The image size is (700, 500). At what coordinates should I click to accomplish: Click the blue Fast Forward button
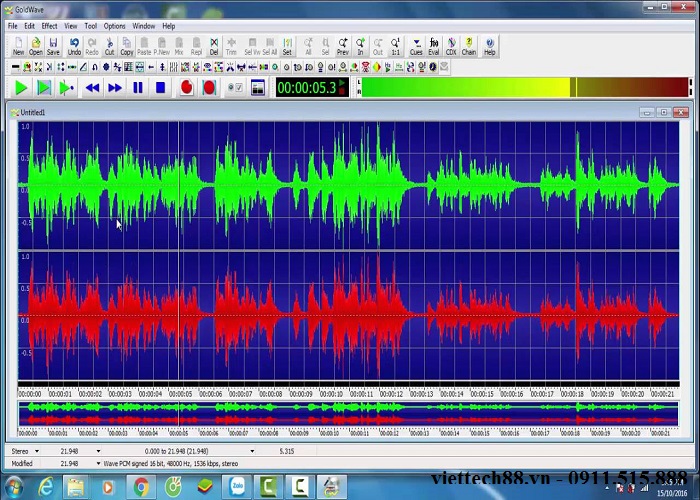click(115, 88)
